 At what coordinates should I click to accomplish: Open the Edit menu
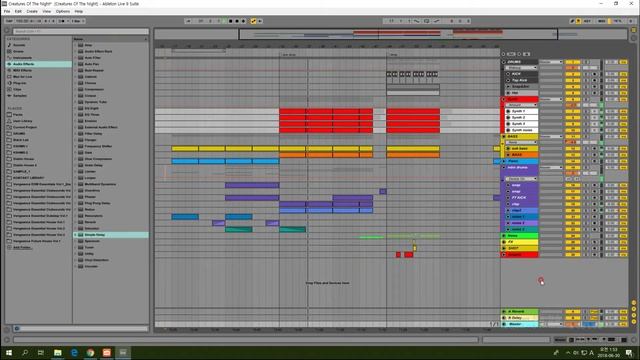(18, 11)
